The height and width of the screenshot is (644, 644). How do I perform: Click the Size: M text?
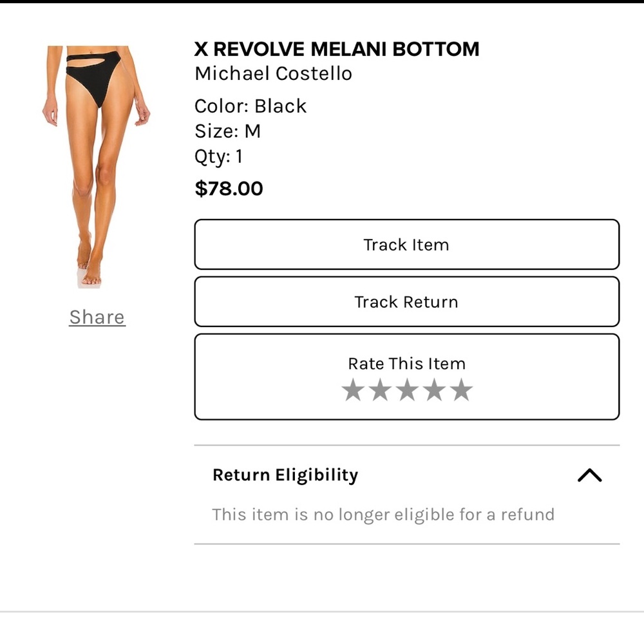tap(225, 131)
